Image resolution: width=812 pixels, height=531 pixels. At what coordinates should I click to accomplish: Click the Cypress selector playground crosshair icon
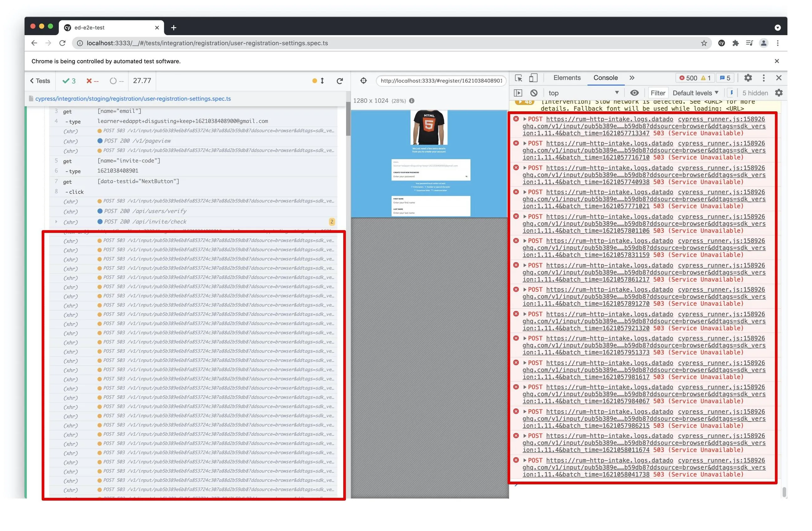pos(364,81)
